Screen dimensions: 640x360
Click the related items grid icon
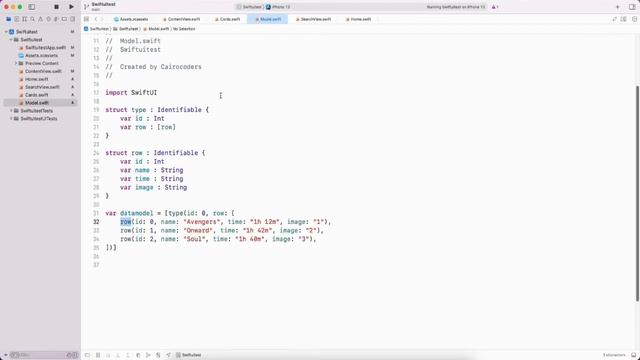point(86,19)
